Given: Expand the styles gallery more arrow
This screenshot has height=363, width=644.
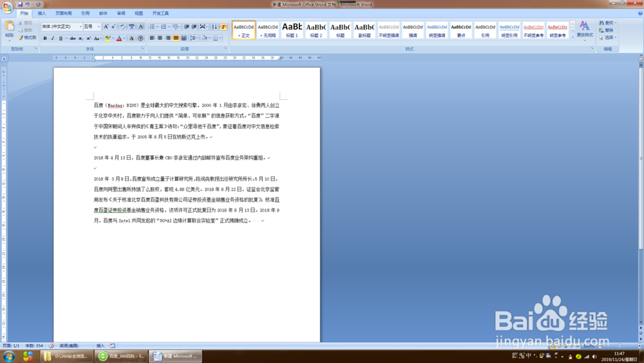Looking at the screenshot, I should (572, 37).
